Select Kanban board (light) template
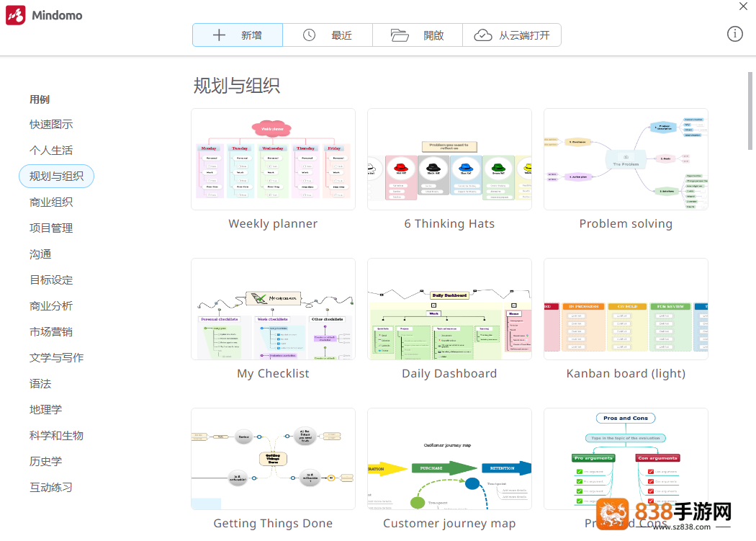 [x=626, y=309]
